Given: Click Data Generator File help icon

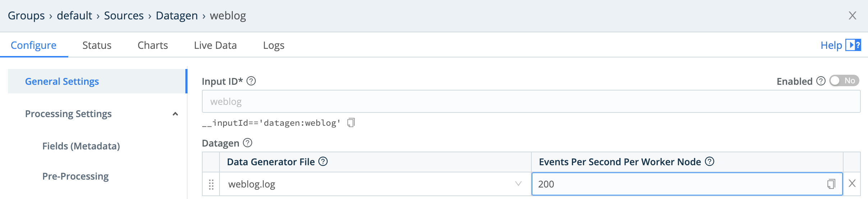Looking at the screenshot, I should [323, 162].
